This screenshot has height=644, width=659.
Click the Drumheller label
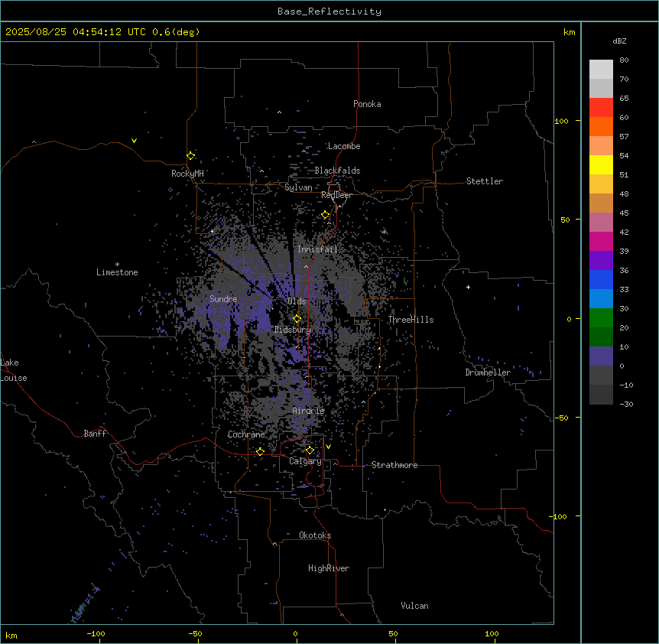tap(488, 372)
